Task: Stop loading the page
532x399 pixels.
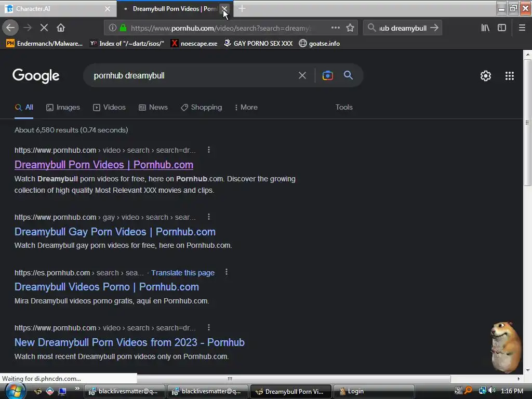Action: tap(44, 28)
